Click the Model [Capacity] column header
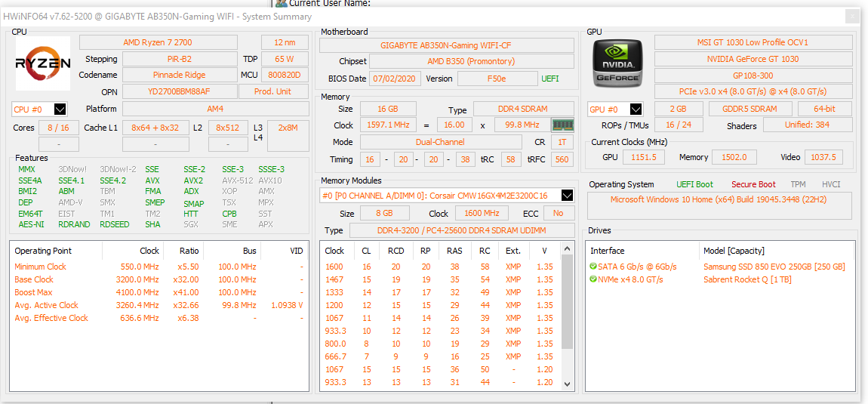Image resolution: width=868 pixels, height=404 pixels. [x=776, y=251]
